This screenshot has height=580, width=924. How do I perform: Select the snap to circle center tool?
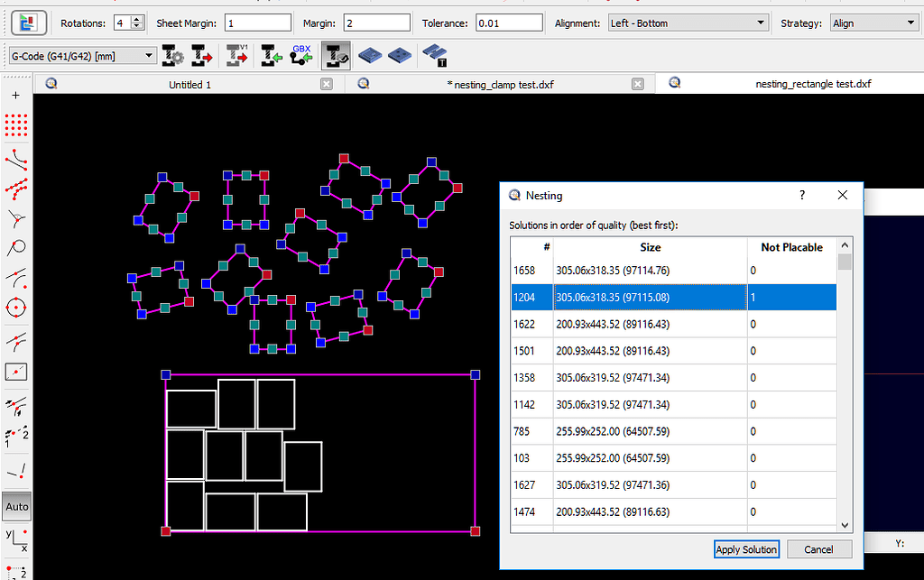(x=16, y=308)
